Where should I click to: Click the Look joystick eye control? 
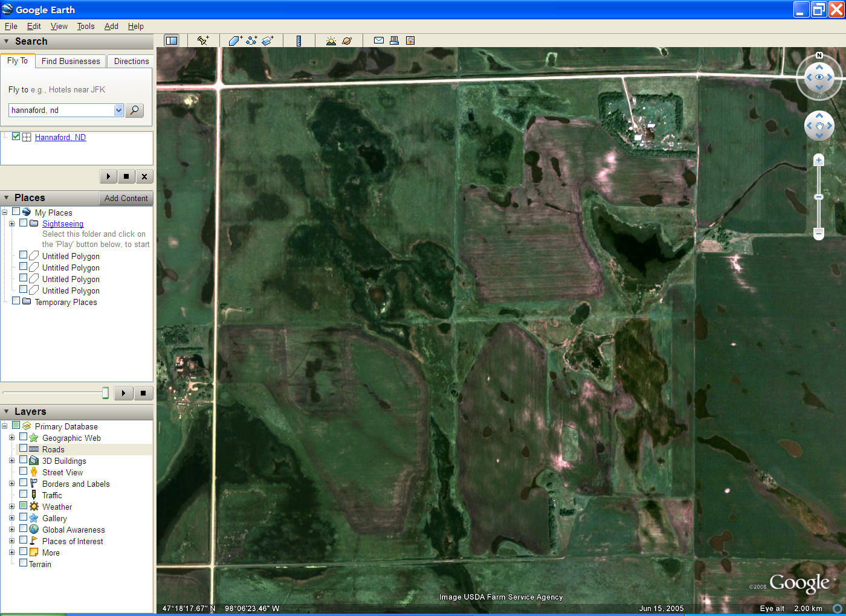point(819,77)
